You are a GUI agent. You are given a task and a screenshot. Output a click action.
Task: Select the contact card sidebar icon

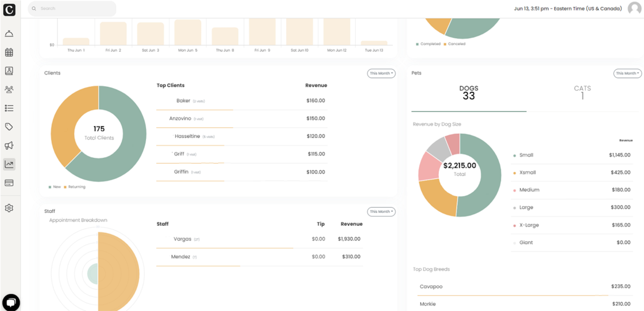(9, 71)
